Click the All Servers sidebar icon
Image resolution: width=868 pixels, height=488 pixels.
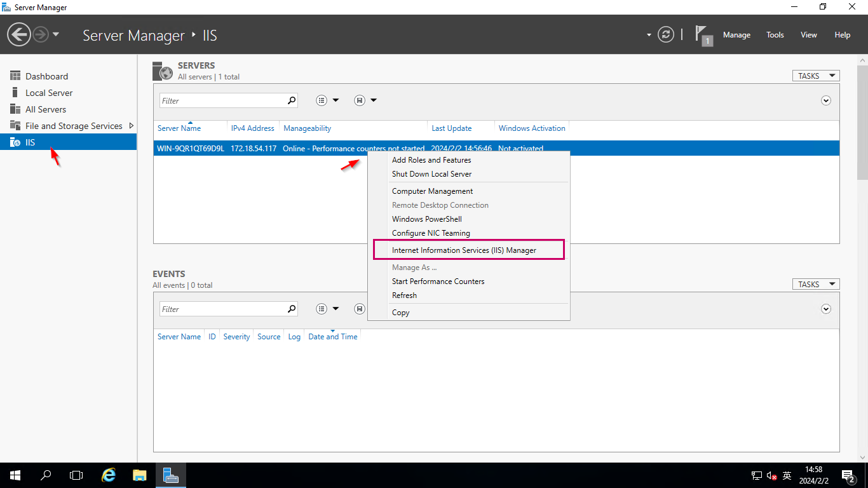pos(15,109)
